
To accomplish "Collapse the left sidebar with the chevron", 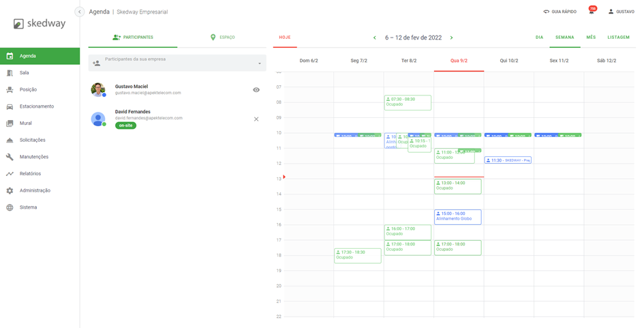I will (x=80, y=12).
